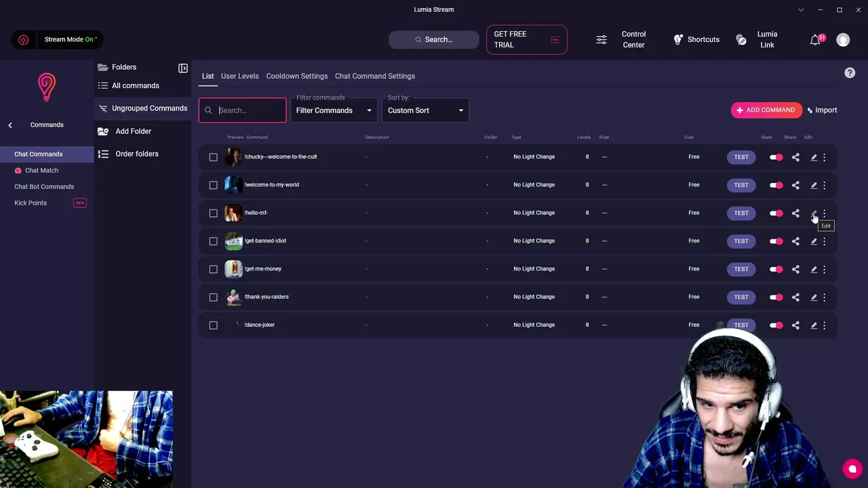Check the box for !hello-mf-
Image resolution: width=868 pixels, height=488 pixels.
point(214,213)
